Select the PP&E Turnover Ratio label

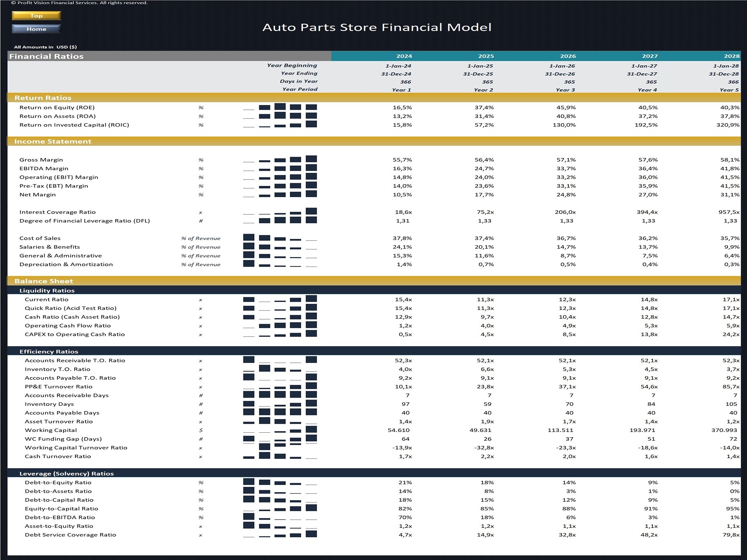pyautogui.click(x=59, y=386)
